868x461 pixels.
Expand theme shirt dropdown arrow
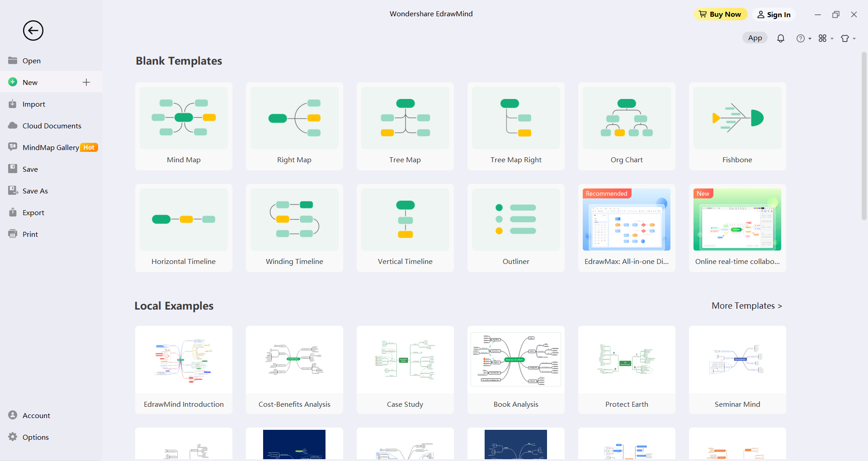point(854,39)
